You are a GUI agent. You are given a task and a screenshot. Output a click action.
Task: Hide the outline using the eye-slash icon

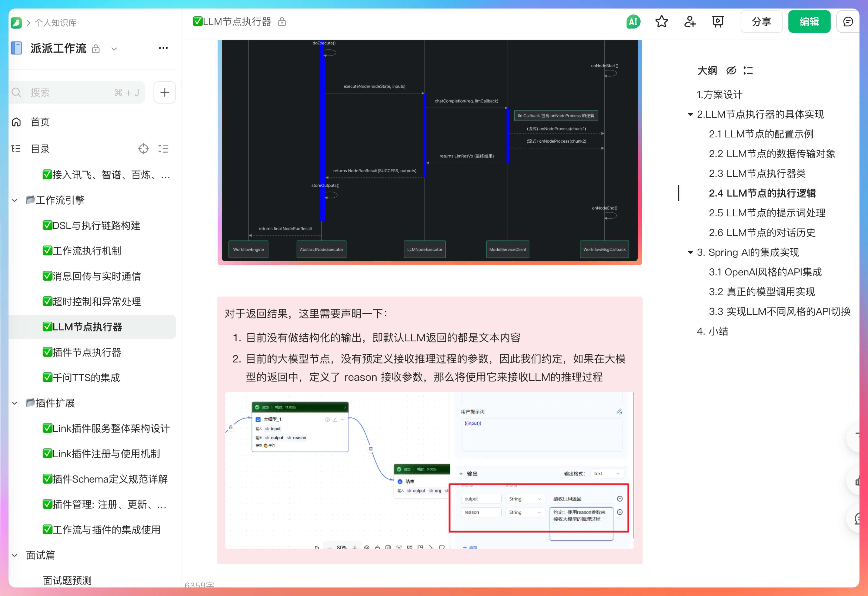[731, 70]
